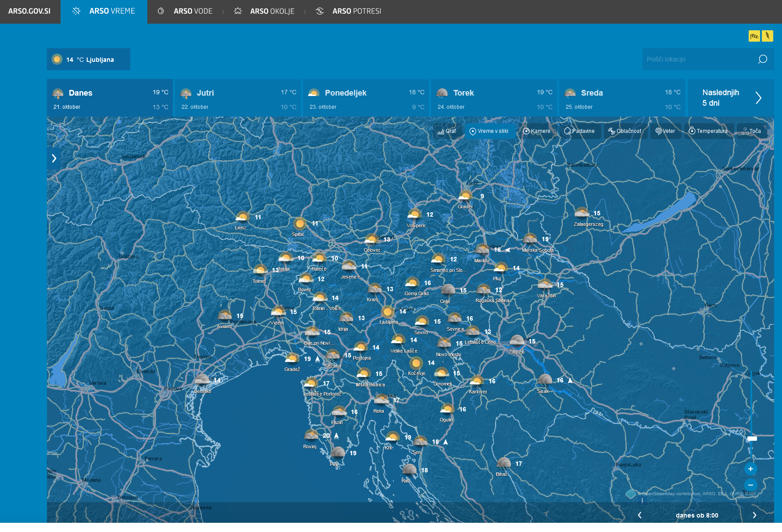Viewport: 782px width, 532px height.
Task: Toggle the Temperatura layer
Action: pos(708,131)
